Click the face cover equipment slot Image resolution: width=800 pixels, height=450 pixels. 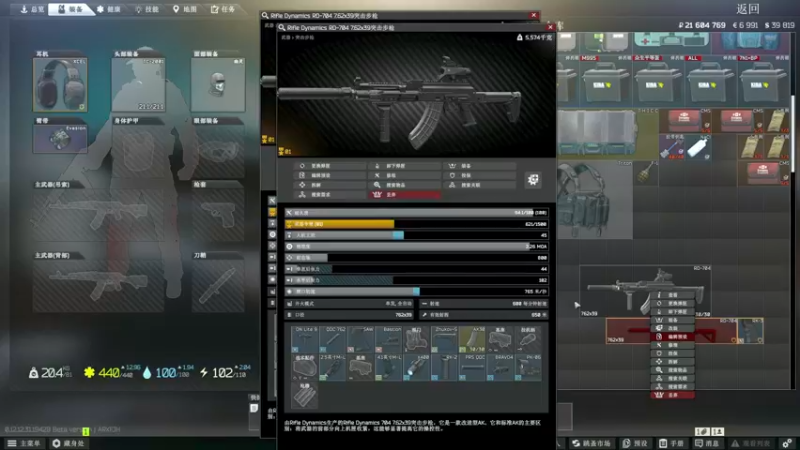(x=218, y=84)
